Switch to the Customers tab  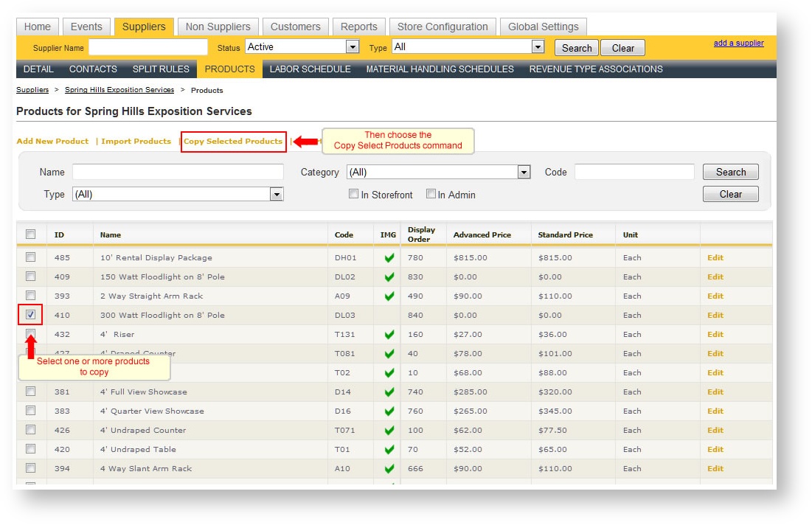coord(295,27)
